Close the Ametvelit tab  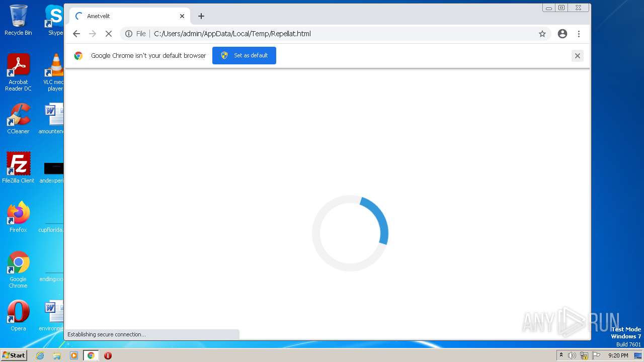pos(182,16)
